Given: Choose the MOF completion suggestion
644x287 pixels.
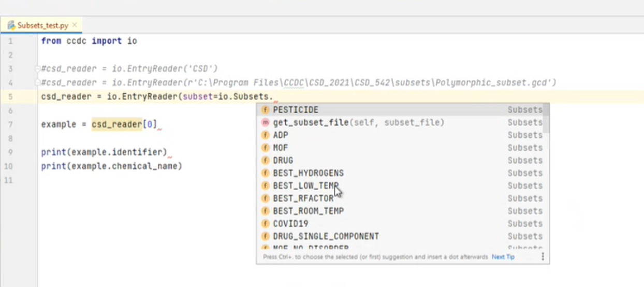Looking at the screenshot, I should point(281,148).
